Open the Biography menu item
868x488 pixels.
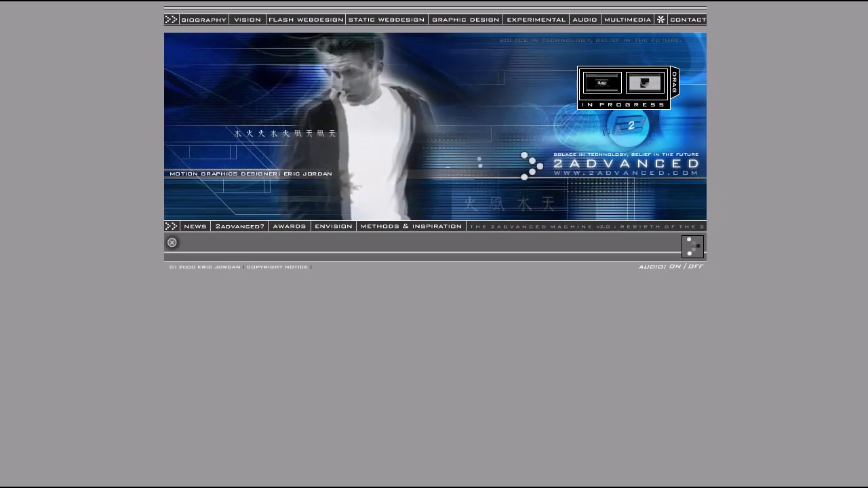(x=203, y=20)
